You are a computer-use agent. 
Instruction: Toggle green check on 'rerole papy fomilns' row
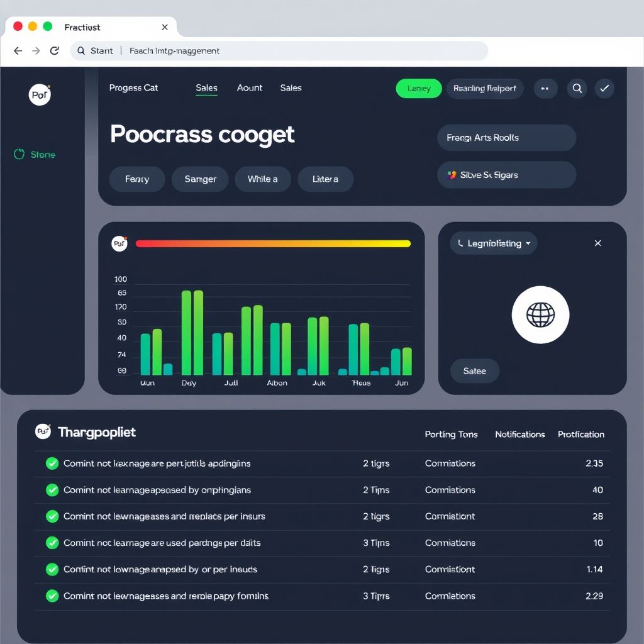pyautogui.click(x=52, y=596)
